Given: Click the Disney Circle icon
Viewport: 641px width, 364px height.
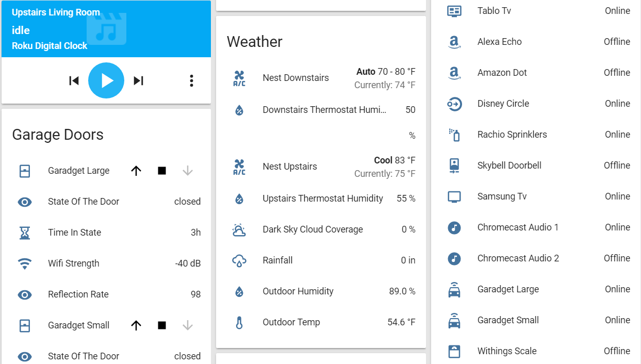Looking at the screenshot, I should point(454,104).
